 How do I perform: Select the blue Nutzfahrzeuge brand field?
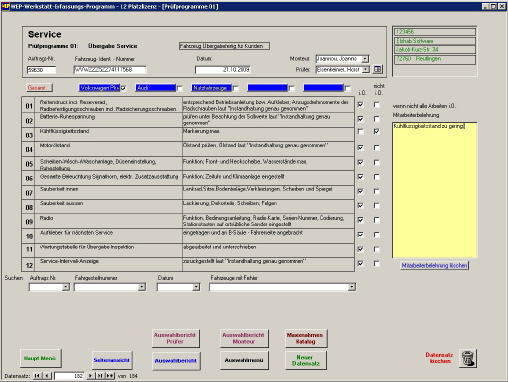pyautogui.click(x=211, y=88)
